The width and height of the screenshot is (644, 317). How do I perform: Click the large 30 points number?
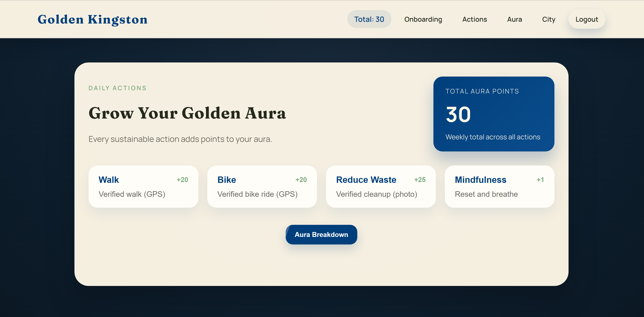coord(458,114)
